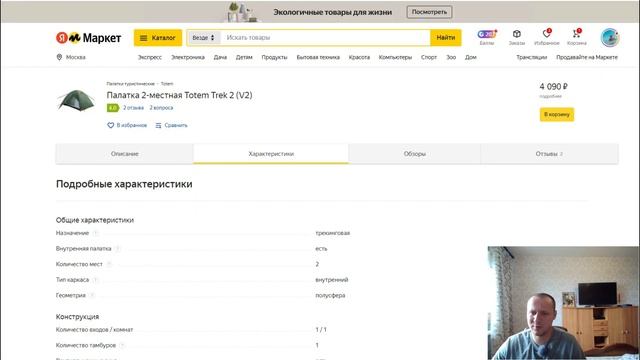The image size is (640, 360).
Task: Open the Продукты category
Action: click(x=274, y=57)
